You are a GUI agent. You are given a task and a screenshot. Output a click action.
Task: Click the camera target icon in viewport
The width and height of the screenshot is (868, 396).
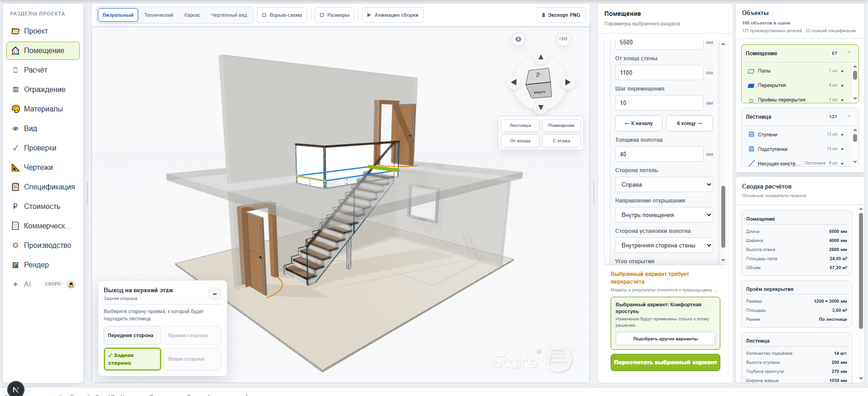pyautogui.click(x=518, y=39)
